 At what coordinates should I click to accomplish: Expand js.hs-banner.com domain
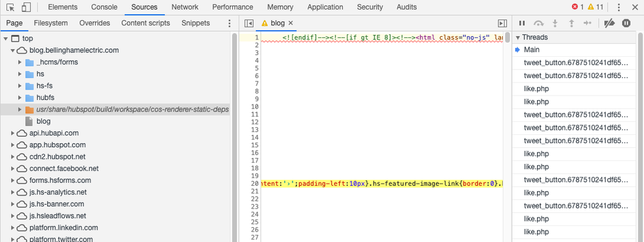pos(13,204)
